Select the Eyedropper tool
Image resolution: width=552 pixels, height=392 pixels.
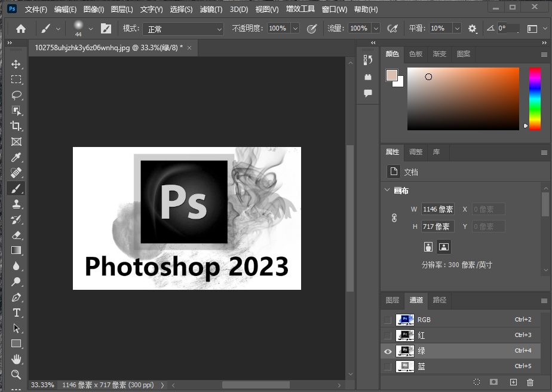point(16,157)
